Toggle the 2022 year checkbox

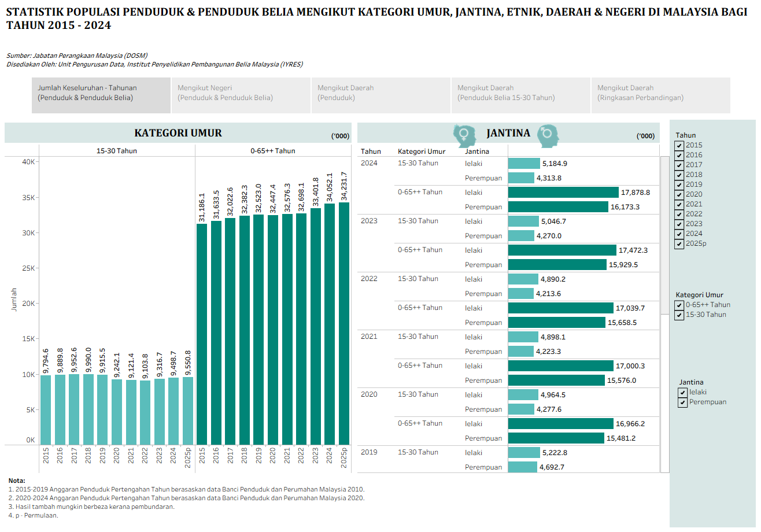point(679,214)
